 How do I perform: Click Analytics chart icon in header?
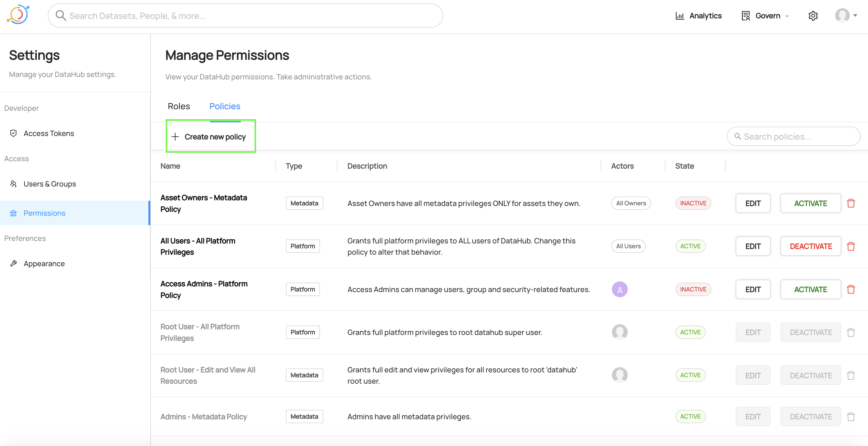[680, 16]
